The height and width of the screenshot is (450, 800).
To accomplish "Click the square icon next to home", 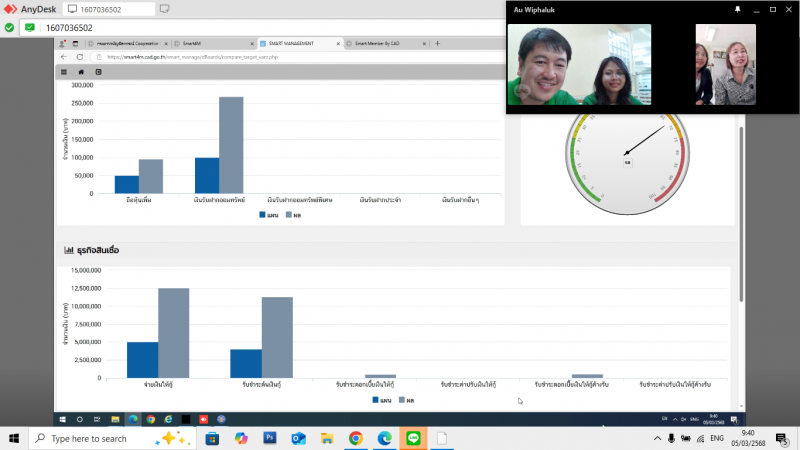I will click(x=98, y=72).
